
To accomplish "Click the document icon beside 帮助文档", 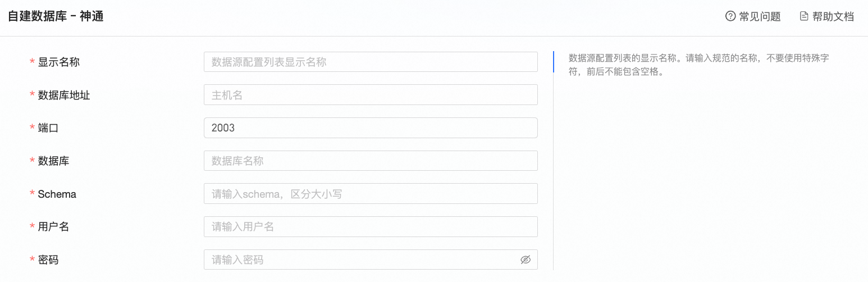I will tap(804, 16).
